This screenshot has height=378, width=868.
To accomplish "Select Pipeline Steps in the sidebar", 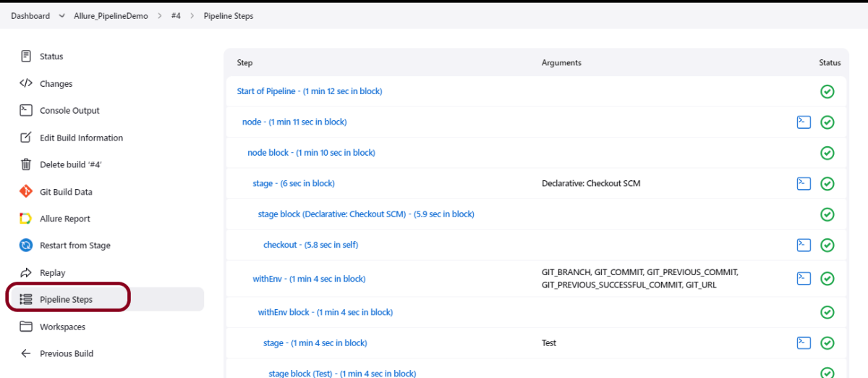I will click(66, 299).
